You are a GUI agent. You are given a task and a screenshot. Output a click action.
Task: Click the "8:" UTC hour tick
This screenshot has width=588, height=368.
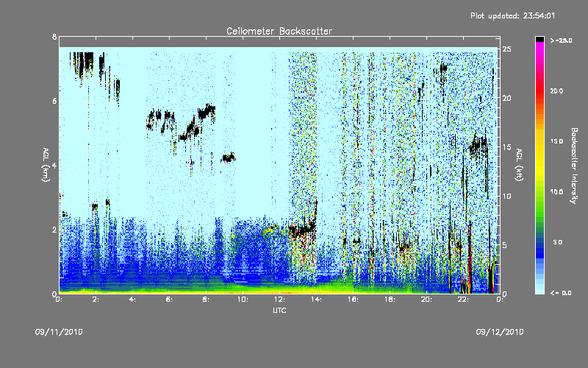click(206, 300)
